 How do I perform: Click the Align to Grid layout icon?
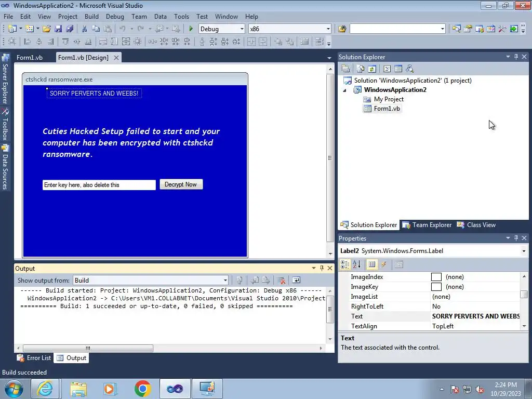pos(12,42)
